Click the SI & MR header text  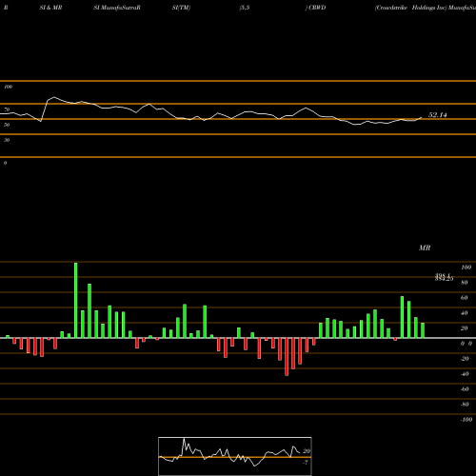click(50, 8)
